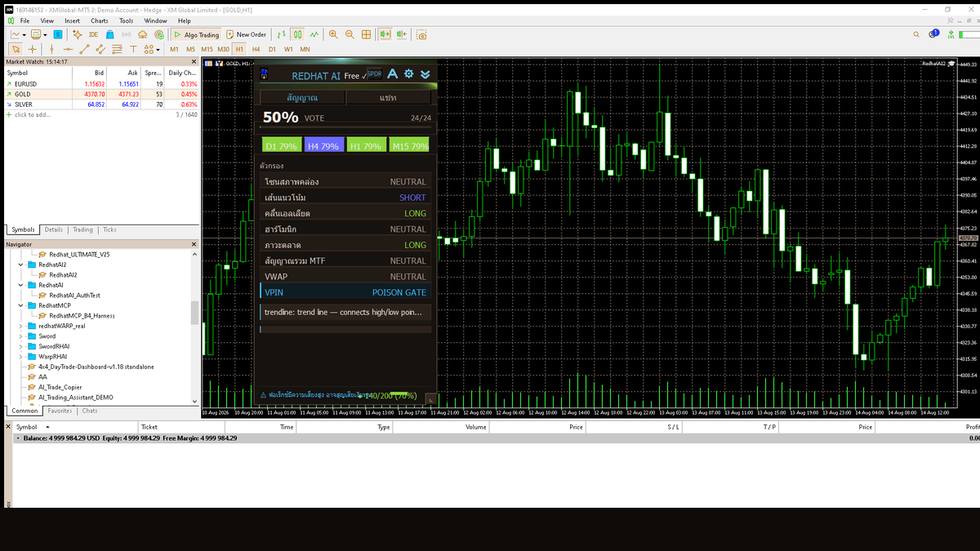Collapse the REDHAT AI panel chevron
The image size is (980, 551).
(x=425, y=74)
